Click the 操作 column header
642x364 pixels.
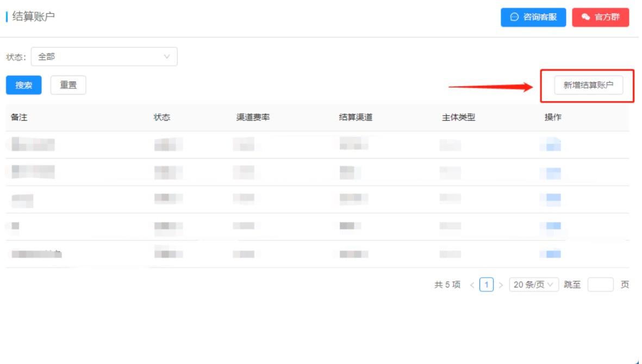[x=553, y=117]
